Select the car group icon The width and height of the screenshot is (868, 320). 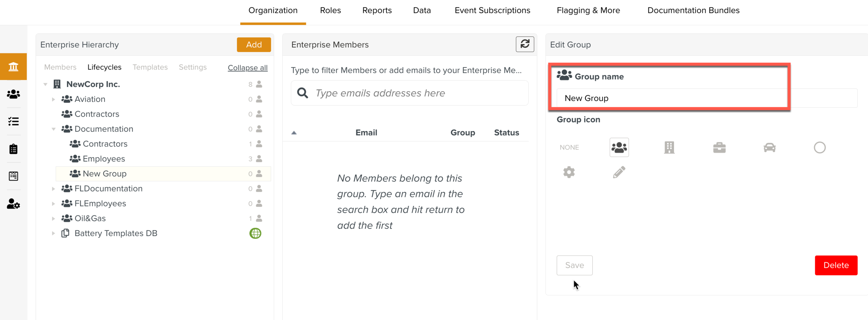point(770,147)
